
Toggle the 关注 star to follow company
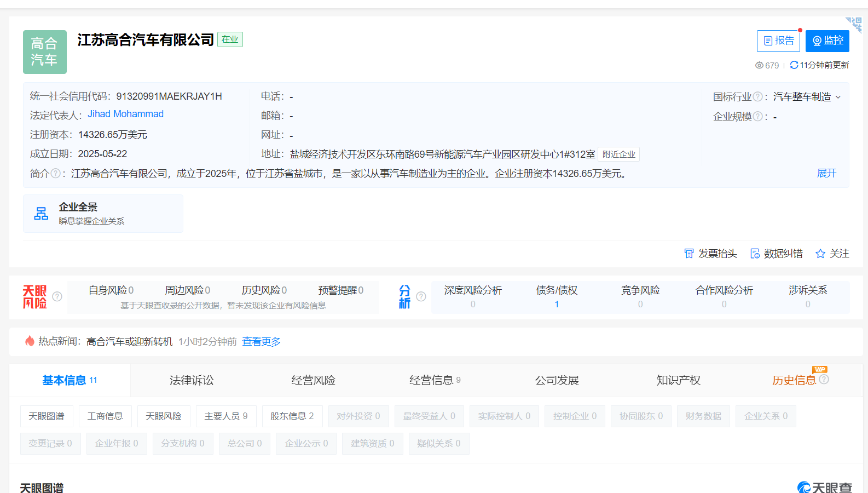[x=820, y=254]
